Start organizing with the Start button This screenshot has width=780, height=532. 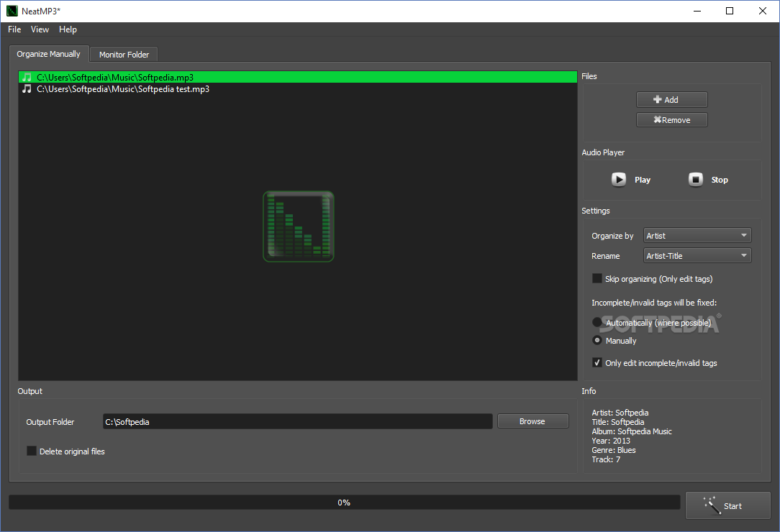(x=727, y=505)
